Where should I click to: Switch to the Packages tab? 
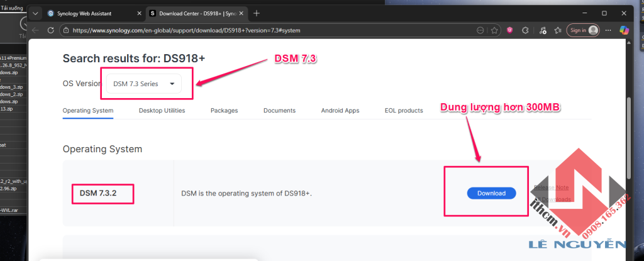click(x=225, y=111)
